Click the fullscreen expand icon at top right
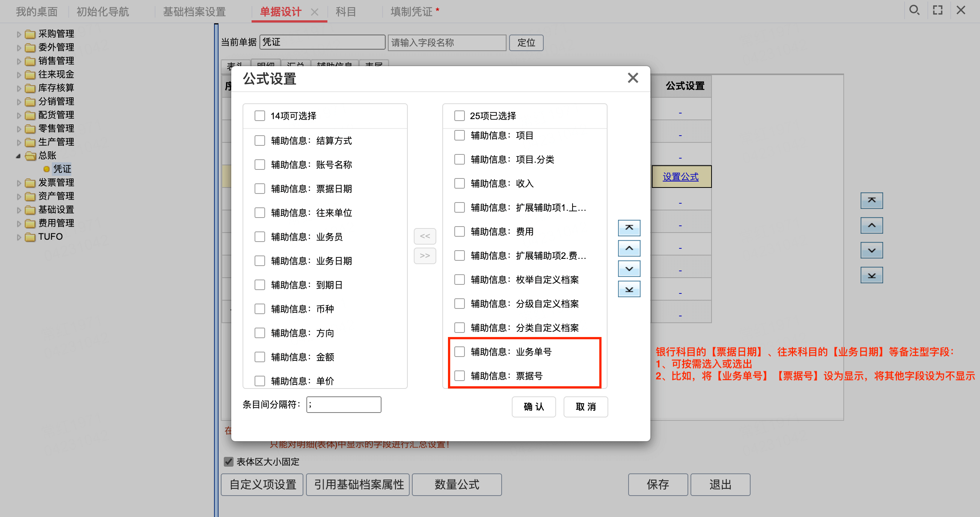Screen dimensions: 980x517 coord(938,10)
